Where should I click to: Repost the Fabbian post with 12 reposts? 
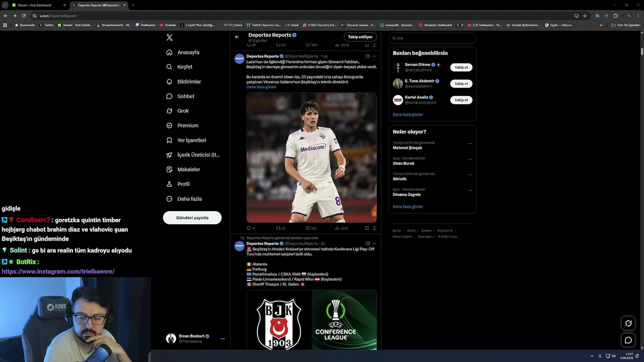pyautogui.click(x=281, y=228)
